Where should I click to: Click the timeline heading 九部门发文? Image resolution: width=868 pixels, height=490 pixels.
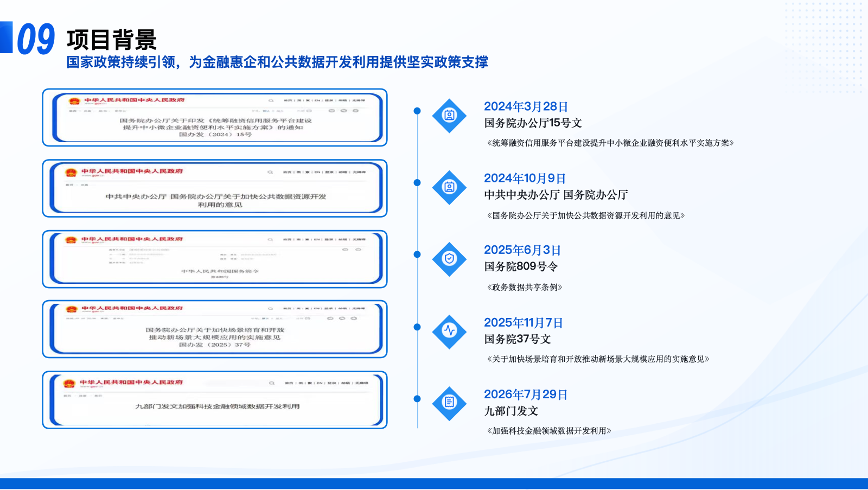tap(511, 411)
